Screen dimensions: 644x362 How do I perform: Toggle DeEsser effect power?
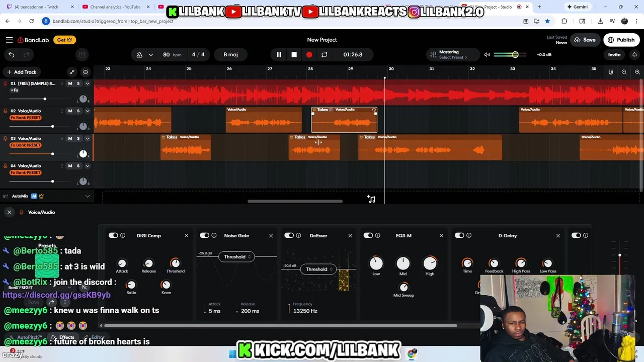(288, 235)
